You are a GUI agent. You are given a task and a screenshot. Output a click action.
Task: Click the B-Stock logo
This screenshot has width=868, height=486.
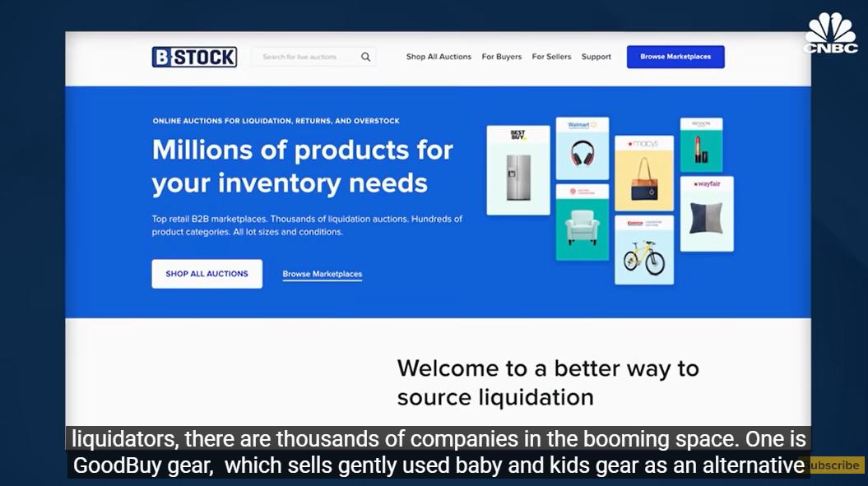(x=194, y=57)
